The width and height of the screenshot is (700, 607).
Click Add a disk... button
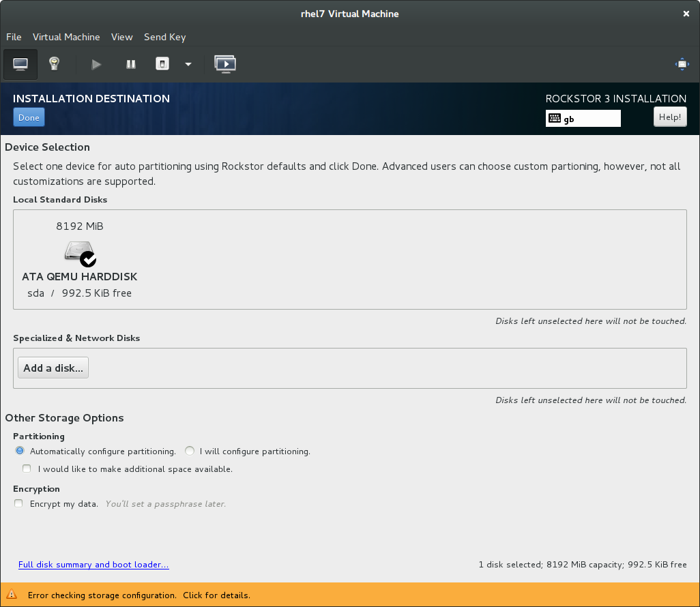coord(53,368)
